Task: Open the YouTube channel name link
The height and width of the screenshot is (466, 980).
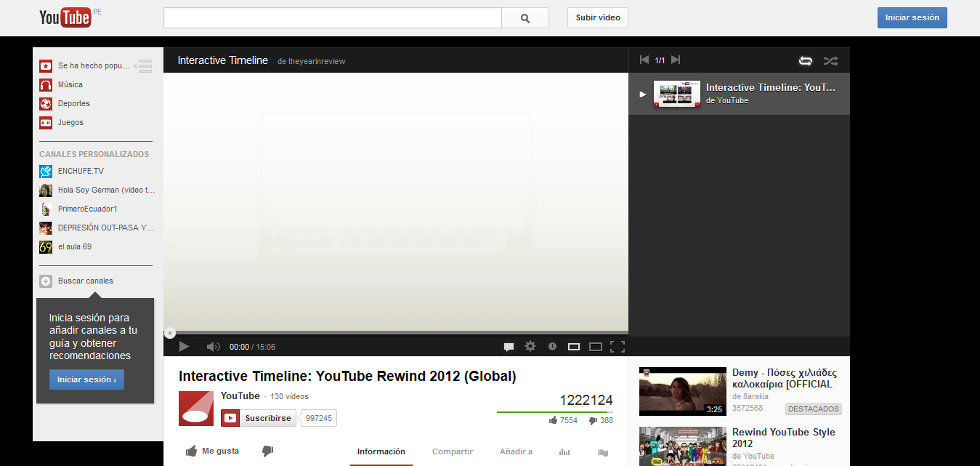Action: 240,396
